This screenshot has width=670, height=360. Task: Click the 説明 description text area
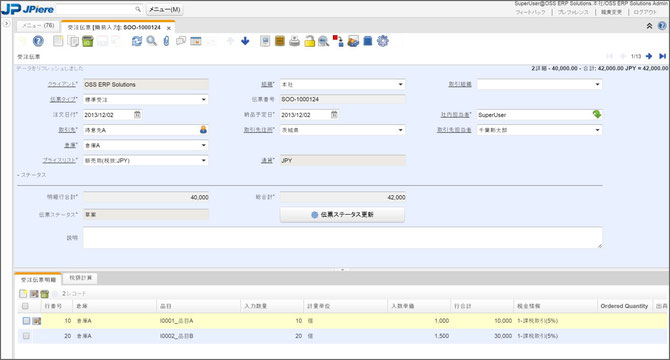point(343,237)
